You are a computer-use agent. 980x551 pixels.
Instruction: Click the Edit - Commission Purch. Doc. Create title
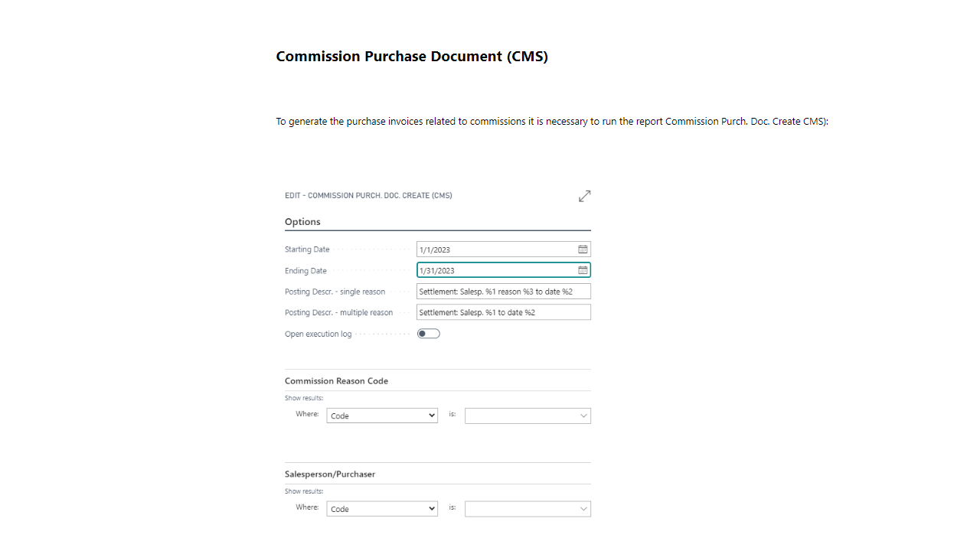click(x=368, y=196)
